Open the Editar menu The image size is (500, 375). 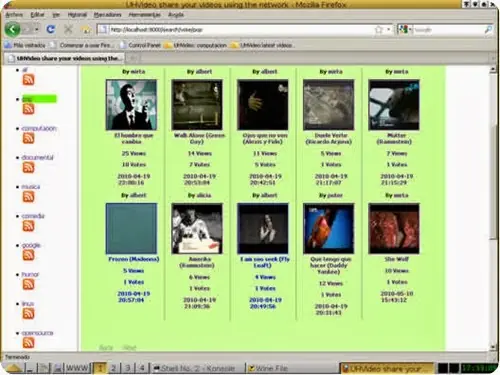[x=37, y=15]
